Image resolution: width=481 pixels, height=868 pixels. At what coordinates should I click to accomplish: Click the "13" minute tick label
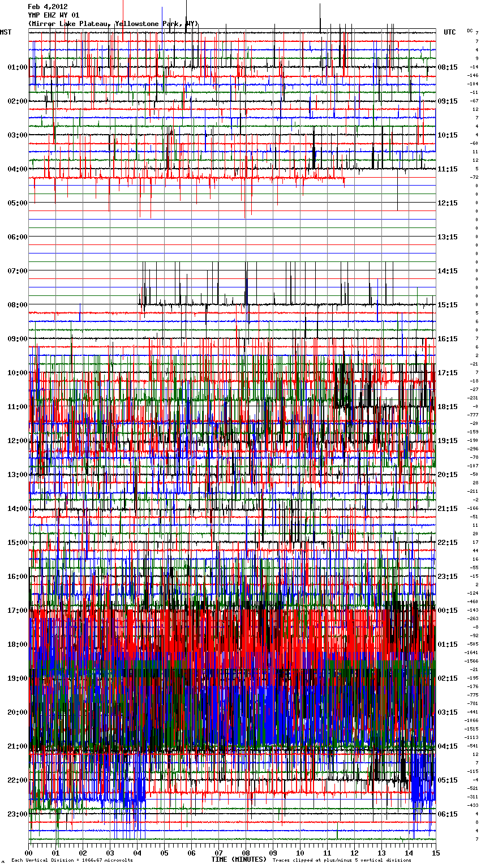coord(382,853)
